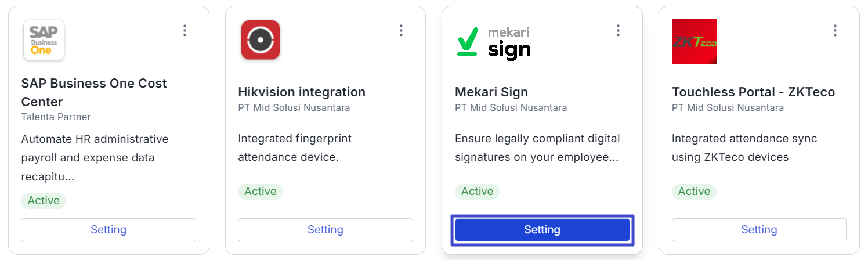Screen dimensions: 868x260
Task: Open Setting for Touchless Portal - ZKTeco
Action: pyautogui.click(x=759, y=230)
